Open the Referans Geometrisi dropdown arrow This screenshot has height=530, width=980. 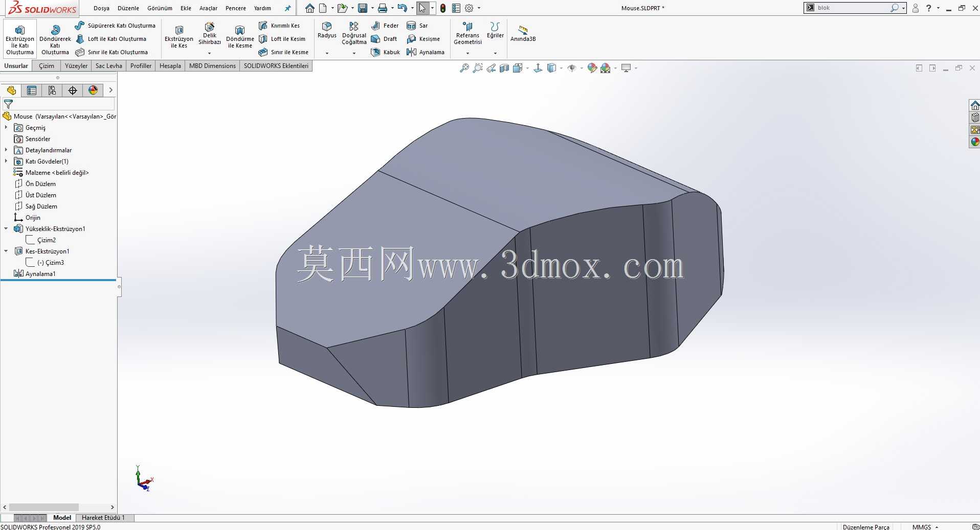click(x=467, y=53)
